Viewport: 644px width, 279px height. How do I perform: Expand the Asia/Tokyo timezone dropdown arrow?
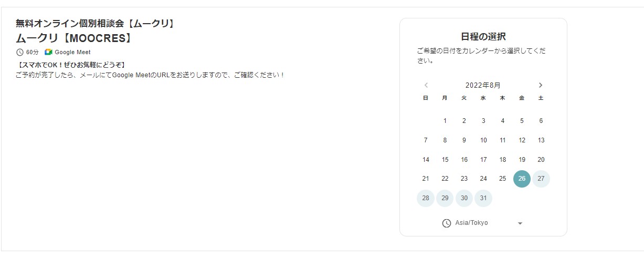tap(520, 223)
